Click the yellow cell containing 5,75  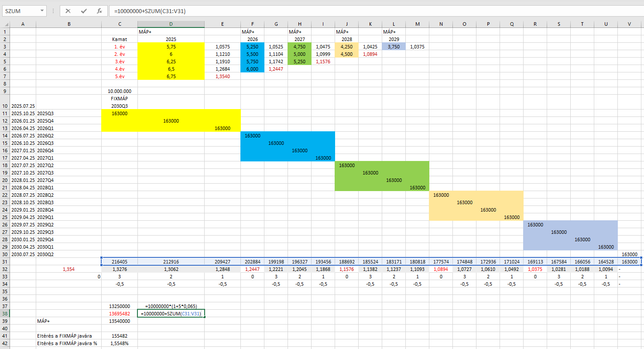171,47
